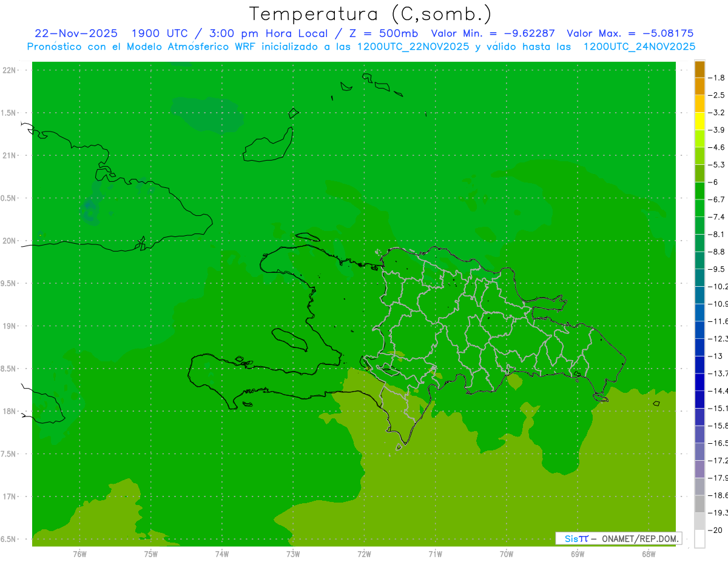Screen dimensions: 728x562
Task: Click the '-1.8' colorbar value
Action: tap(718, 78)
